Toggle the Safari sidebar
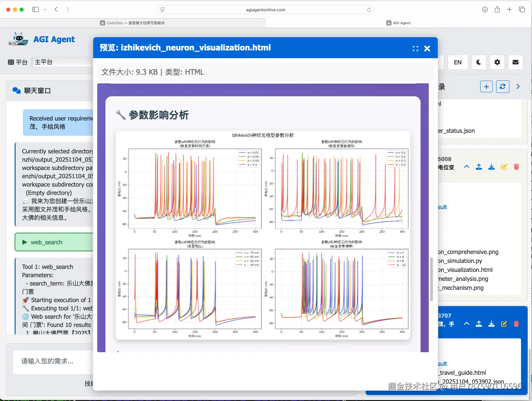The image size is (532, 401). (36, 10)
